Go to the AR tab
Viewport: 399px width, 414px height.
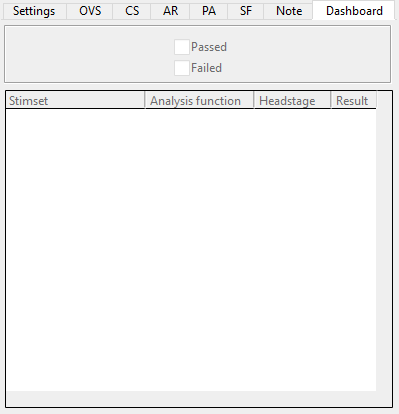tap(170, 11)
